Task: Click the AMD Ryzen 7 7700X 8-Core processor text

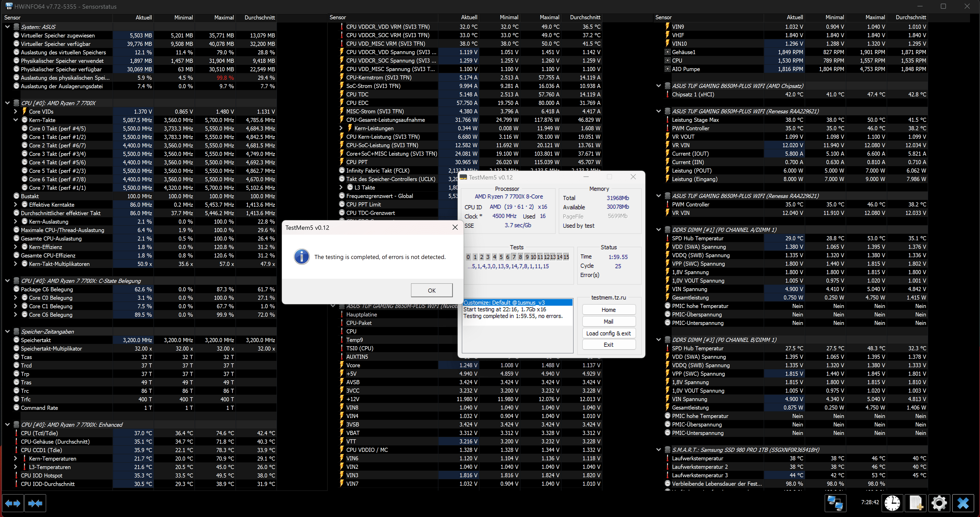Action: (x=509, y=196)
